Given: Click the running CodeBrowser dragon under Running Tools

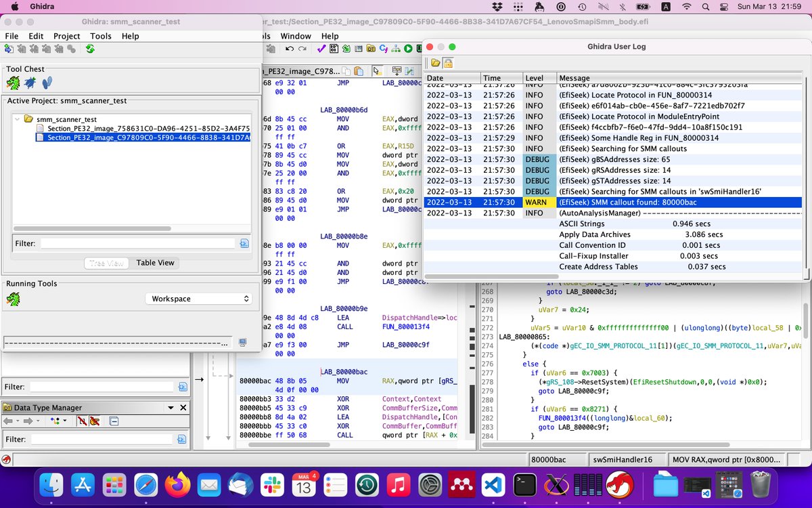Looking at the screenshot, I should pos(13,299).
